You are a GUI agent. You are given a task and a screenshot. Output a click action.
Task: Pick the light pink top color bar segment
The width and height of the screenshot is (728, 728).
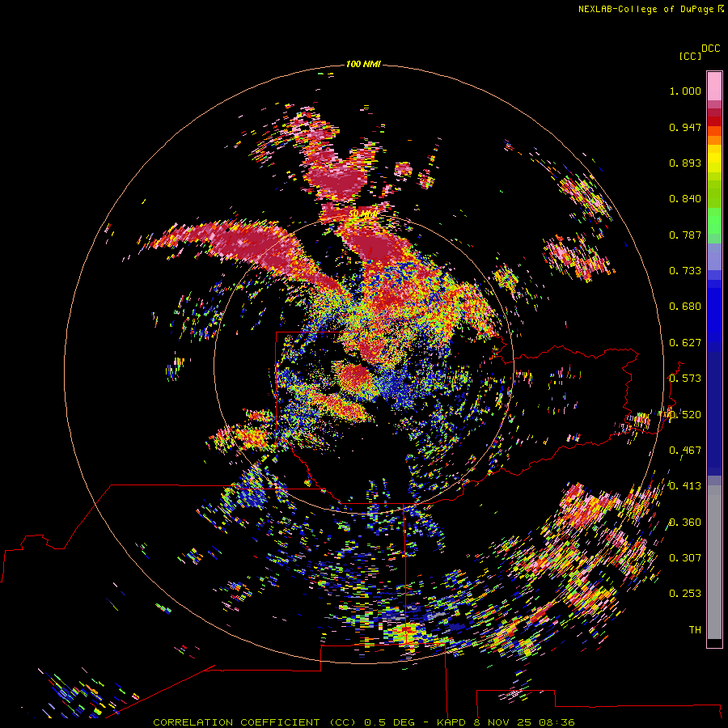pos(714,86)
